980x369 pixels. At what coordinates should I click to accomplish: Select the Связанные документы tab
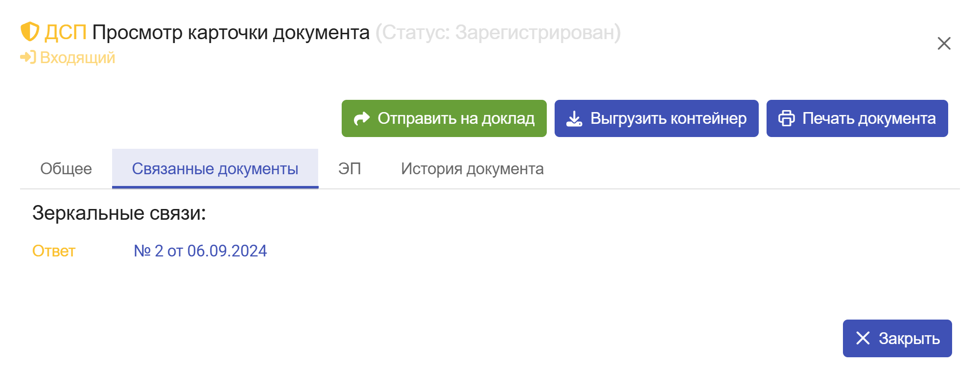tap(215, 169)
